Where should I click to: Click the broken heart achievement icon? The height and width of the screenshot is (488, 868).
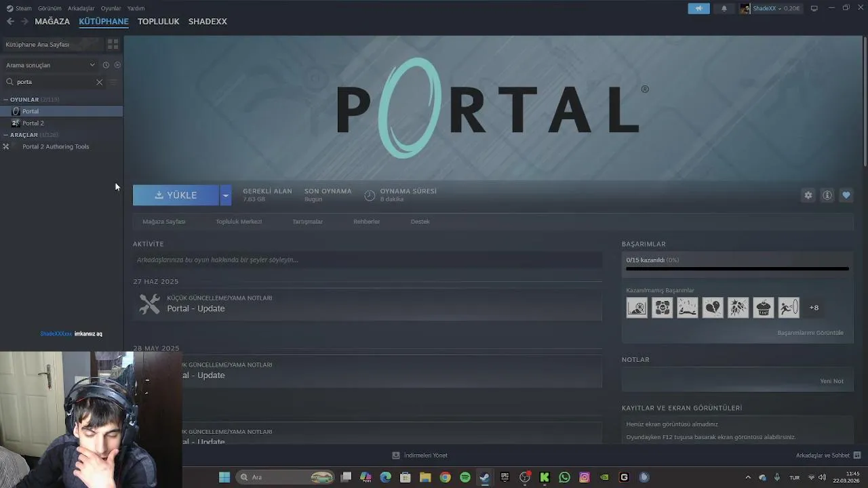click(x=713, y=308)
